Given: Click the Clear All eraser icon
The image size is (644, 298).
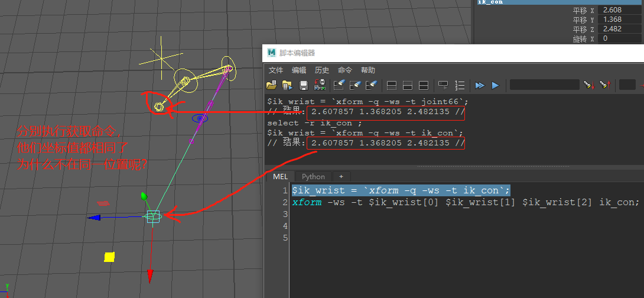Looking at the screenshot, I should [371, 85].
